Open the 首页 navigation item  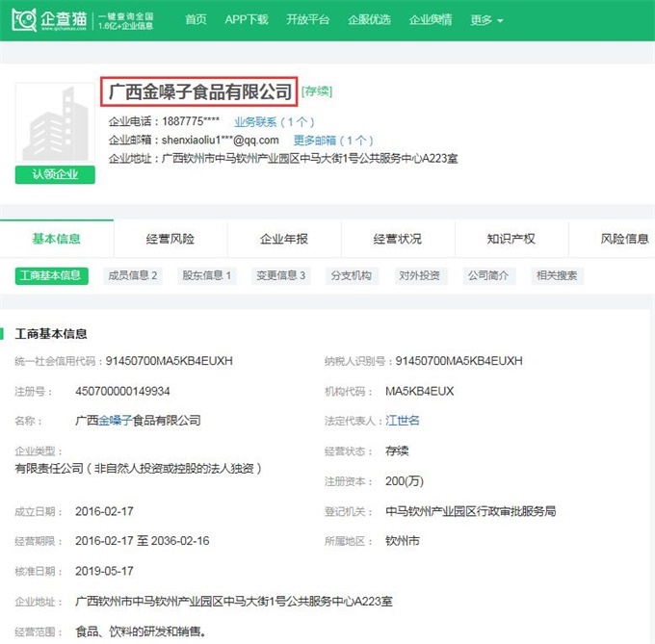point(196,20)
